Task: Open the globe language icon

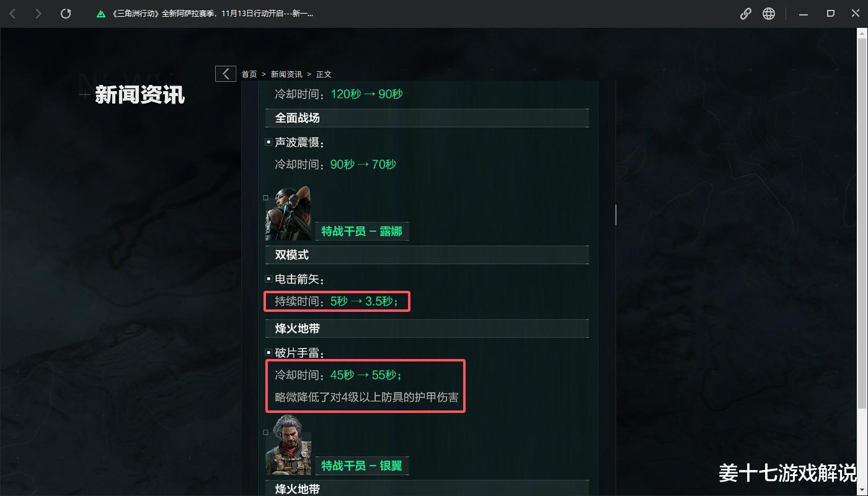Action: (x=769, y=14)
